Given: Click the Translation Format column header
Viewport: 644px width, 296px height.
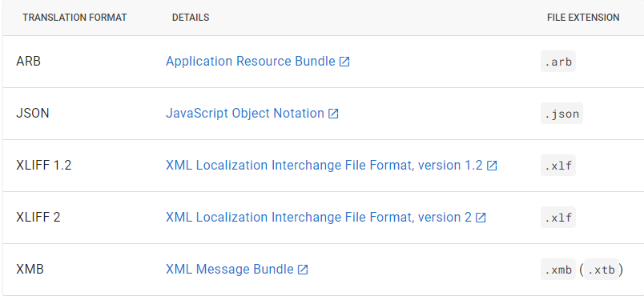Looking at the screenshot, I should pos(74,18).
